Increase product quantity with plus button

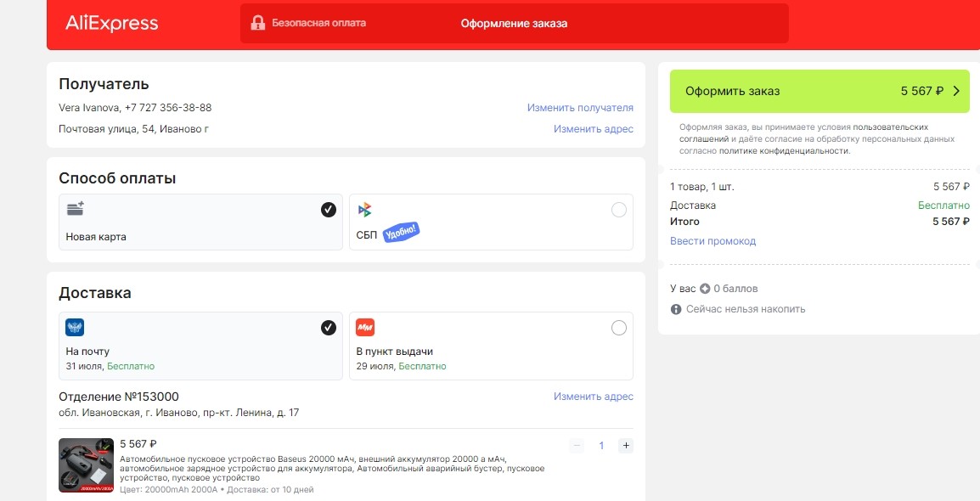(626, 446)
